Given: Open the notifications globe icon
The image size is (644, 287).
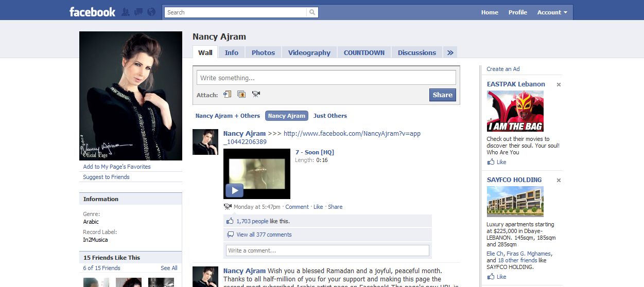Looking at the screenshot, I should tap(151, 12).
